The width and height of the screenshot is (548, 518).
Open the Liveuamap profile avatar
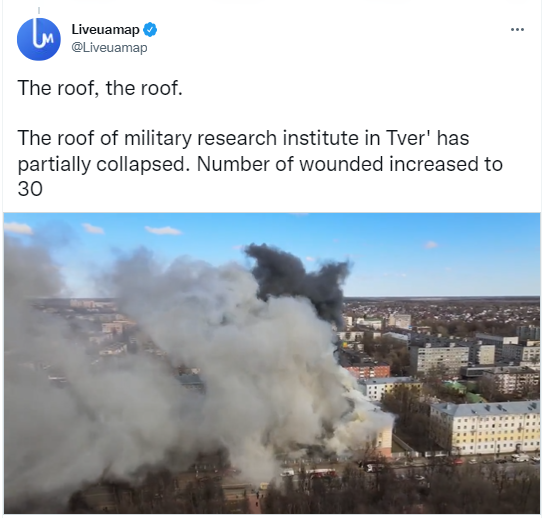(x=39, y=39)
